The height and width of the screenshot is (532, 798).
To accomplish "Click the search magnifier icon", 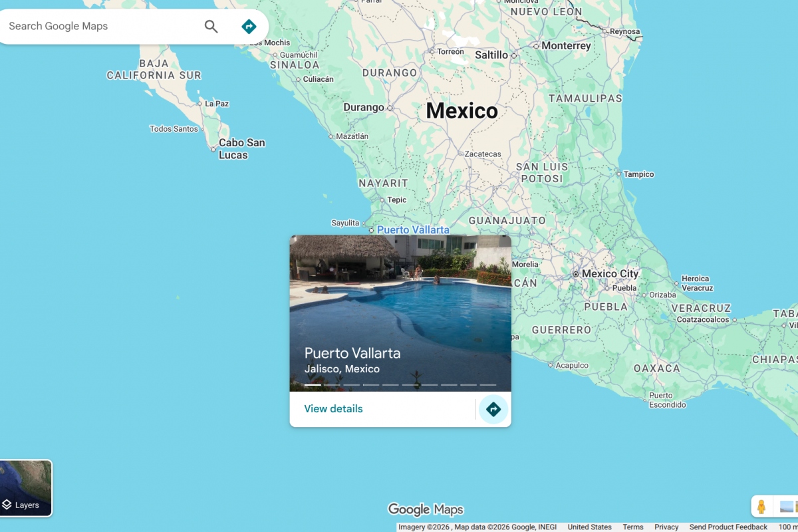I will pos(211,27).
